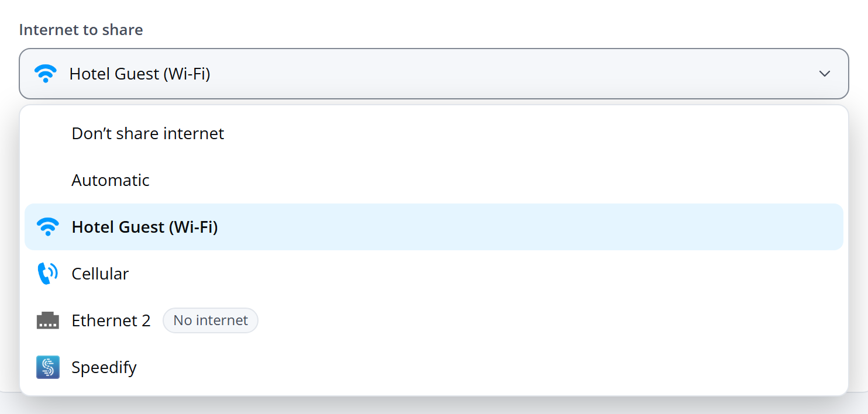The image size is (868, 414).
Task: Click the 'Hotel Guest (Wi-Fi)' text in the combo box
Action: click(140, 74)
